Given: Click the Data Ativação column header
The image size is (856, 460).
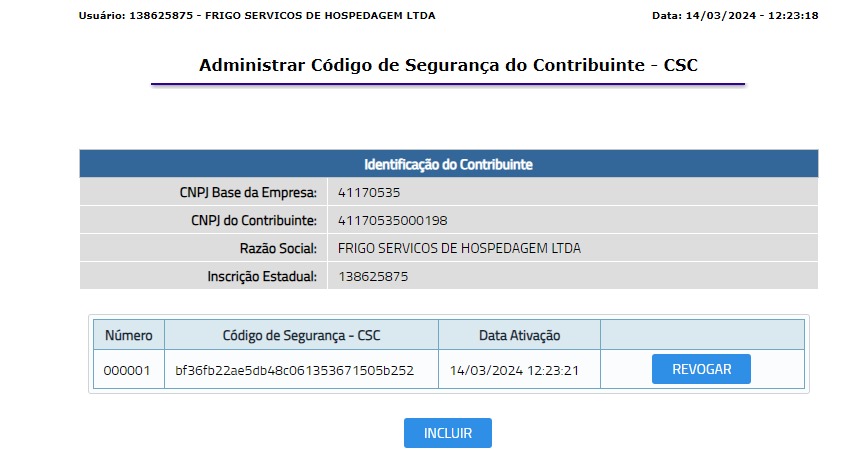Looking at the screenshot, I should tap(519, 335).
